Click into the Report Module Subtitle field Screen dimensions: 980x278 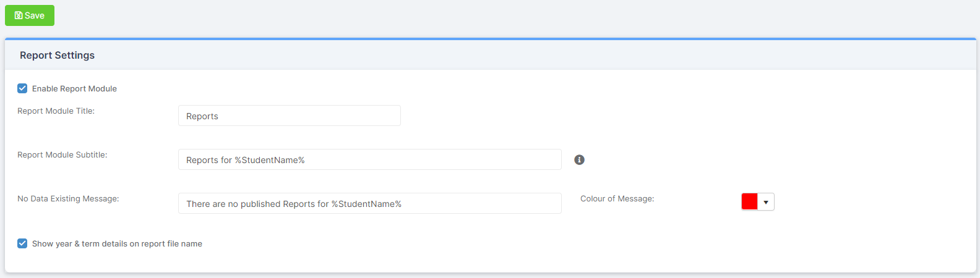click(x=370, y=159)
